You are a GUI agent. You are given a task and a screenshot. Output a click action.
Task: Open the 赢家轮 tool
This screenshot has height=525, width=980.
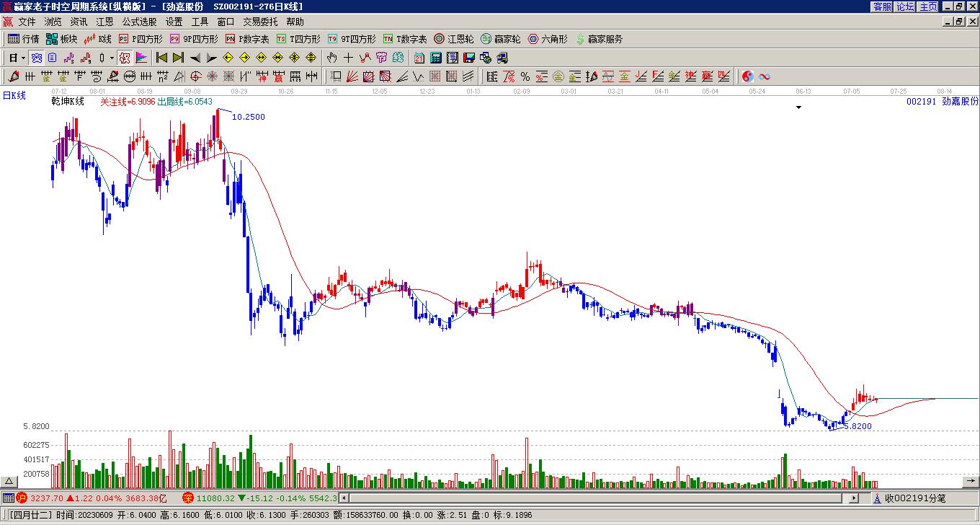[501, 39]
